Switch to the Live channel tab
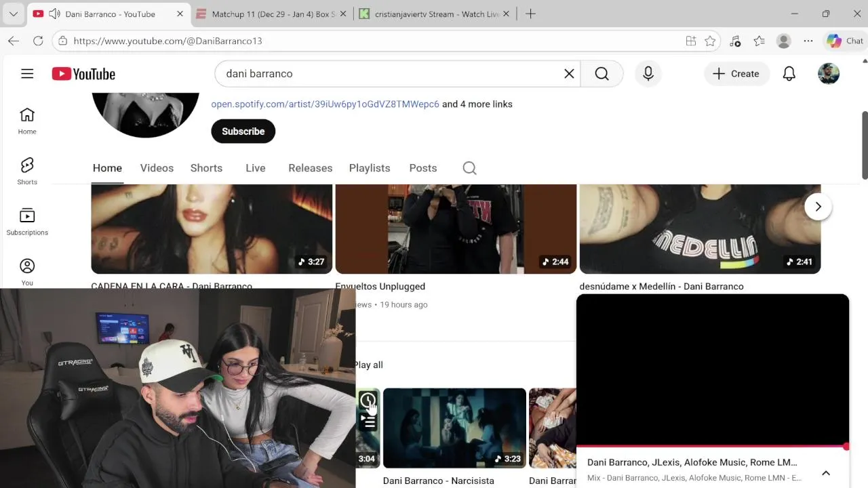The image size is (868, 488). coord(256,168)
